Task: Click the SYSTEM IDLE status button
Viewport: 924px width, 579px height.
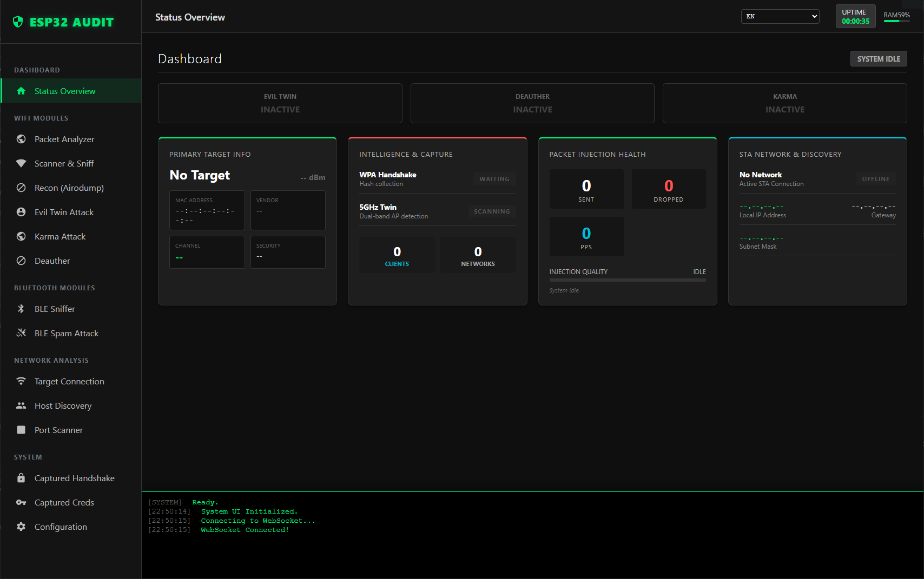Action: (x=879, y=59)
